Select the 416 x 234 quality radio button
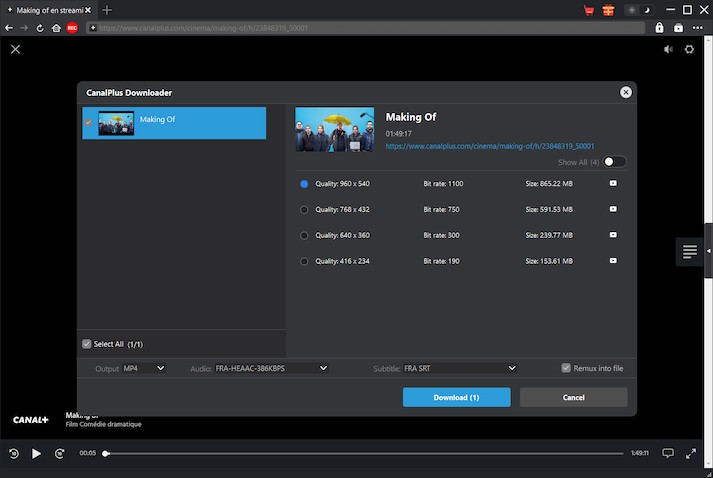Screen dimensions: 713x478 [x=304, y=262]
